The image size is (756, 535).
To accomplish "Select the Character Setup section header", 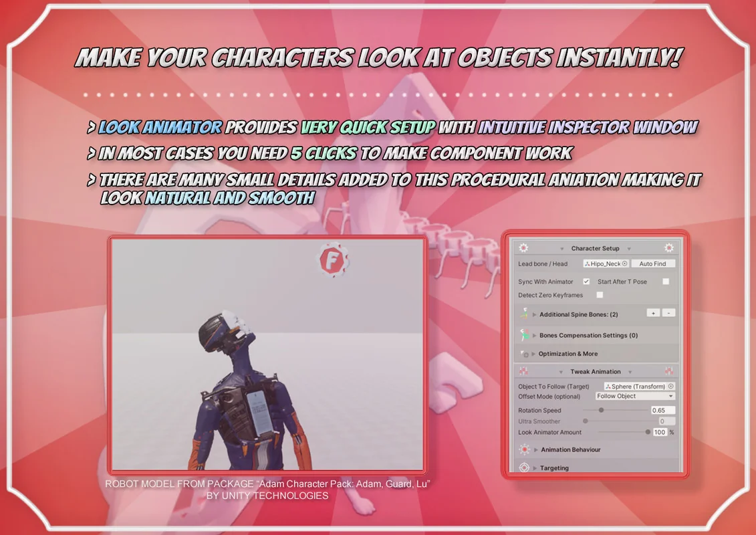I will [595, 248].
